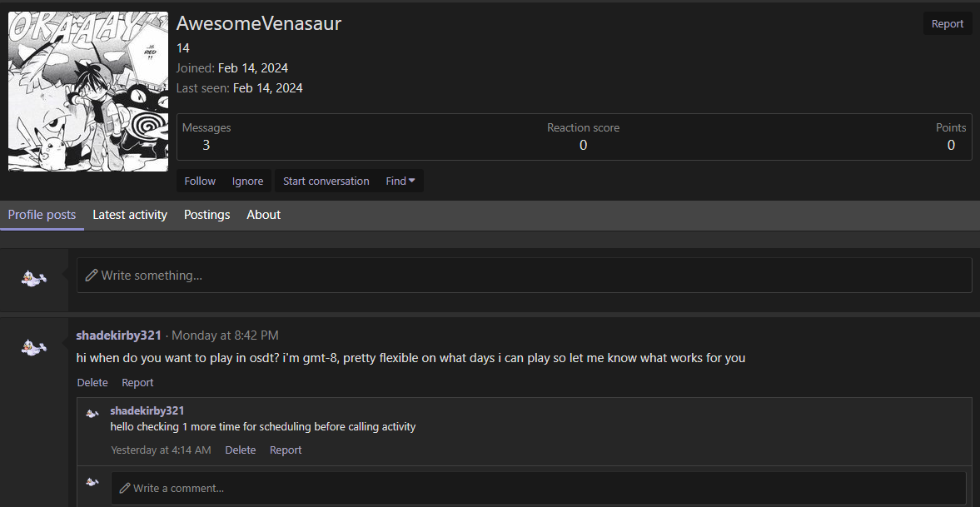This screenshot has width=980, height=507.
Task: Switch to the Latest activity tab
Action: point(130,215)
